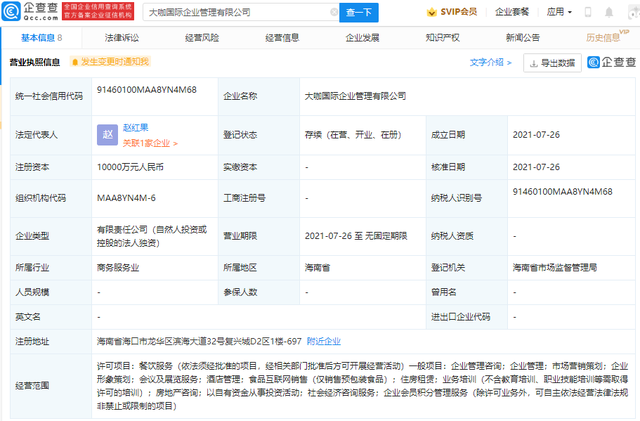
Task: Click industry value 商务服务业
Action: pos(118,268)
